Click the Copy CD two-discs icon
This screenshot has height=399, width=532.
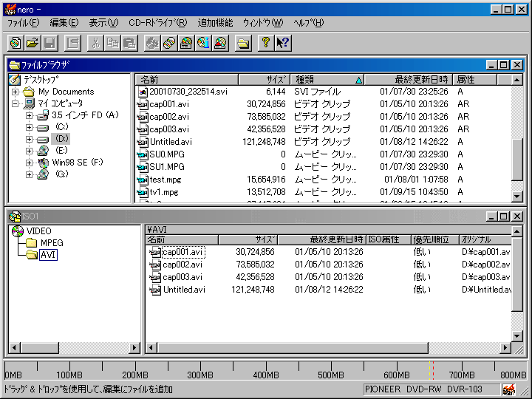click(x=169, y=43)
